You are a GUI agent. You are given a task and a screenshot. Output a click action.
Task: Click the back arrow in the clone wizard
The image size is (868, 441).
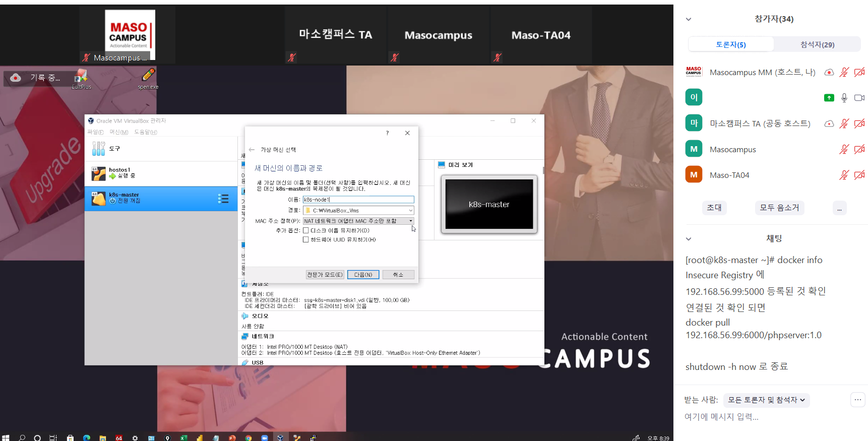[x=252, y=150]
